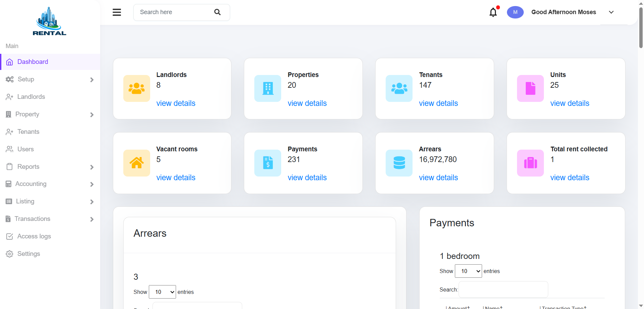644x309 pixels.
Task: View details for Properties
Action: 307,103
